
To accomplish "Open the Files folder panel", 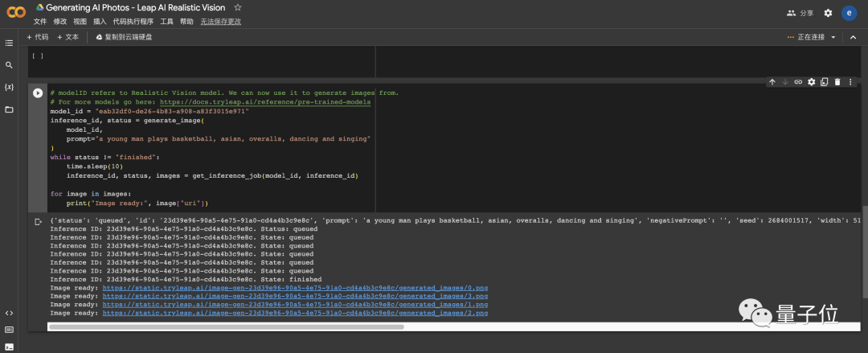I will (x=9, y=109).
